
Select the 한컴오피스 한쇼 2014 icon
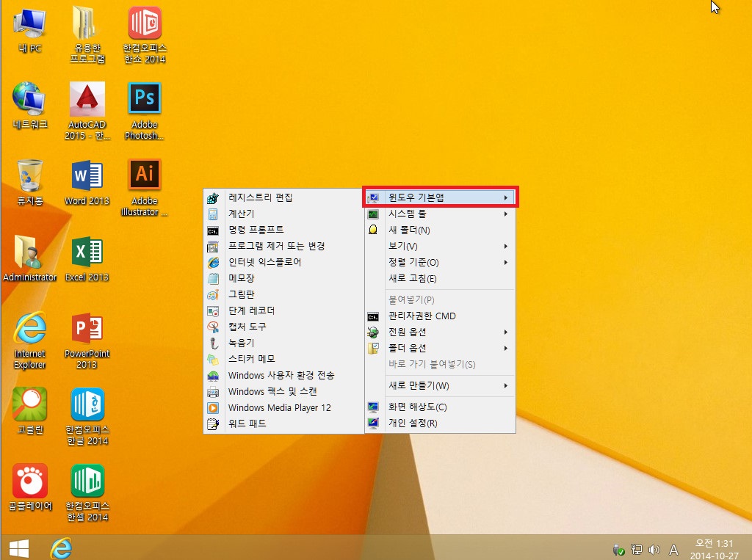point(145,34)
